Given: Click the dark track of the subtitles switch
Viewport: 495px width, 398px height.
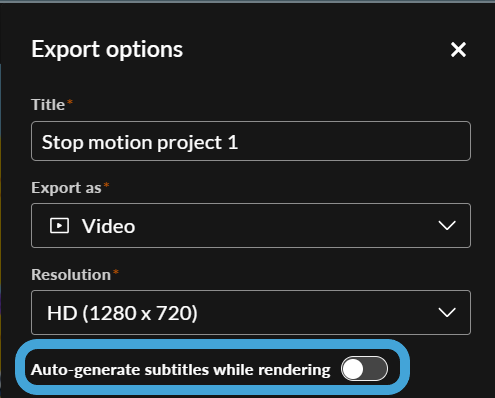Looking at the screenshot, I should pos(376,369).
